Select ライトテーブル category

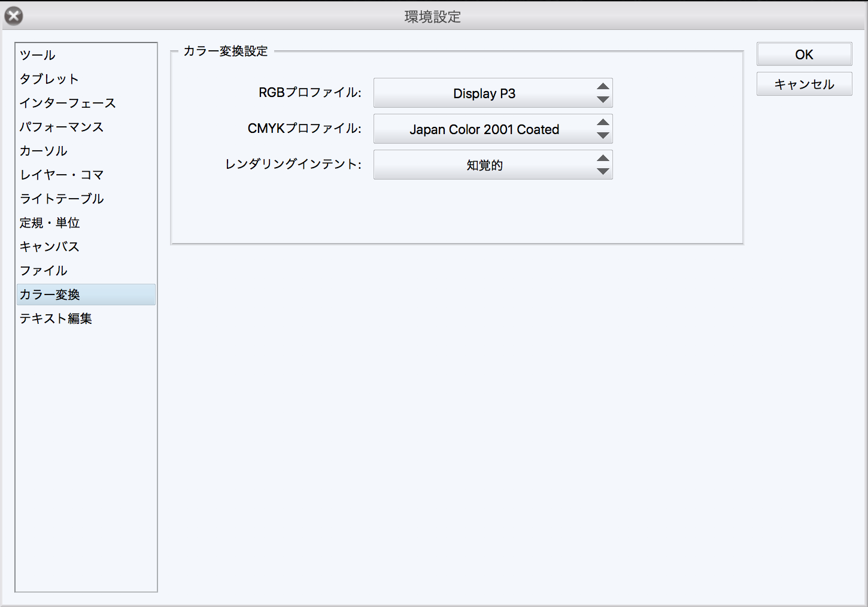pyautogui.click(x=86, y=199)
